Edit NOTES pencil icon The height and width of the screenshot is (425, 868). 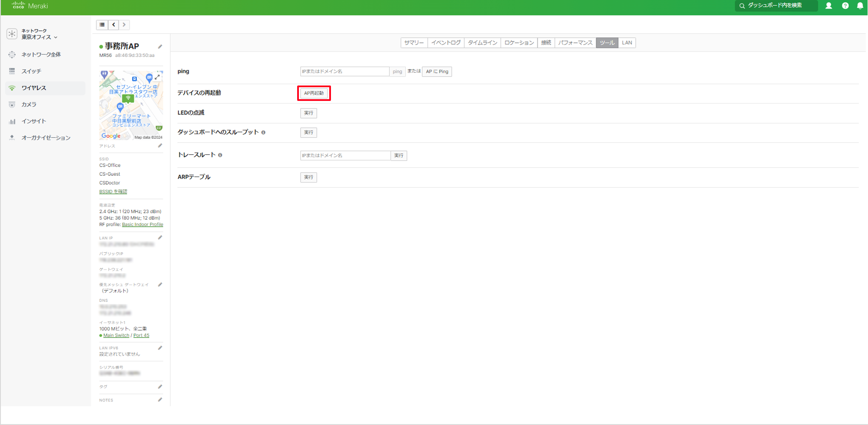coord(160,400)
